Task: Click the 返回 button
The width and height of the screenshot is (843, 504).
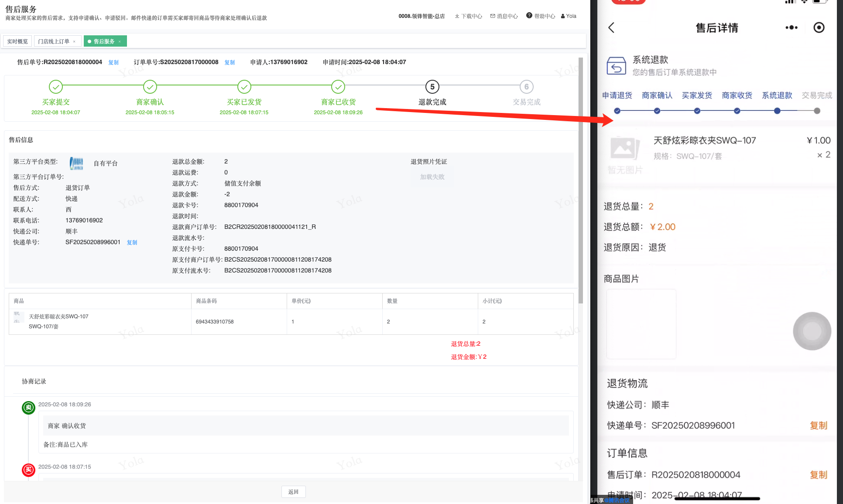Action: [x=293, y=492]
